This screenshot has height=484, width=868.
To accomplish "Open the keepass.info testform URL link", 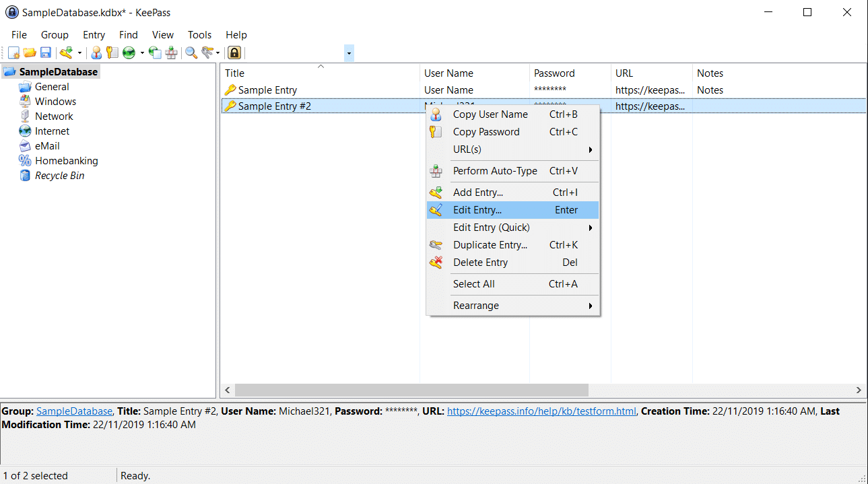I will [541, 411].
